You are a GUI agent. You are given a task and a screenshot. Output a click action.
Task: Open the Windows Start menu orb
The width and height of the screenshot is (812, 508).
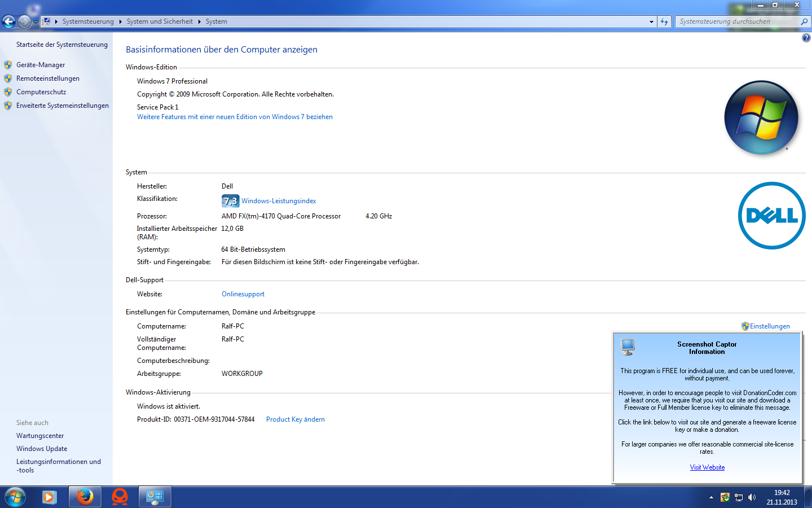click(x=15, y=497)
